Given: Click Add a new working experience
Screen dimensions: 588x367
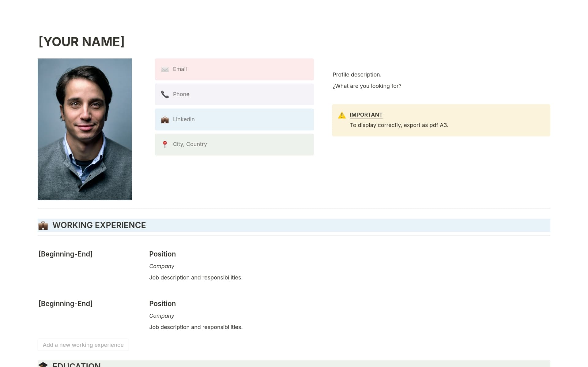Looking at the screenshot, I should click(83, 345).
